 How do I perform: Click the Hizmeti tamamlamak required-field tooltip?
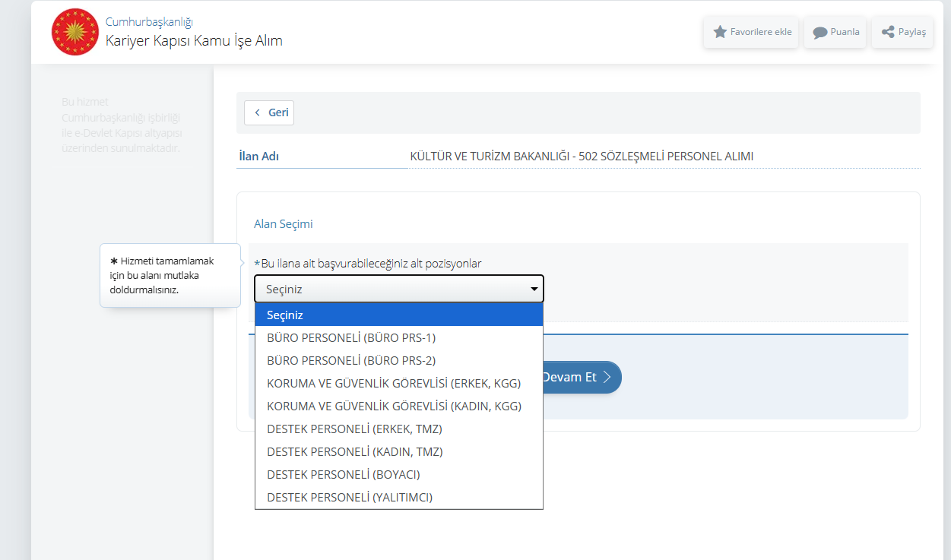(x=170, y=275)
